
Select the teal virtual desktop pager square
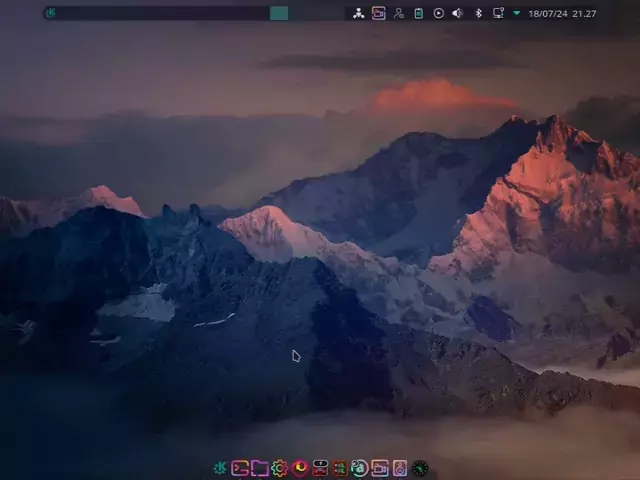click(x=279, y=13)
